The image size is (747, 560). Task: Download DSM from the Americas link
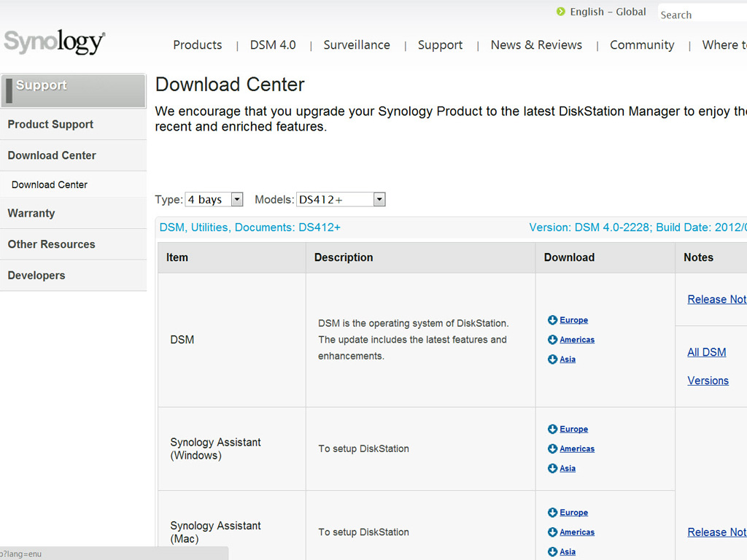point(577,340)
